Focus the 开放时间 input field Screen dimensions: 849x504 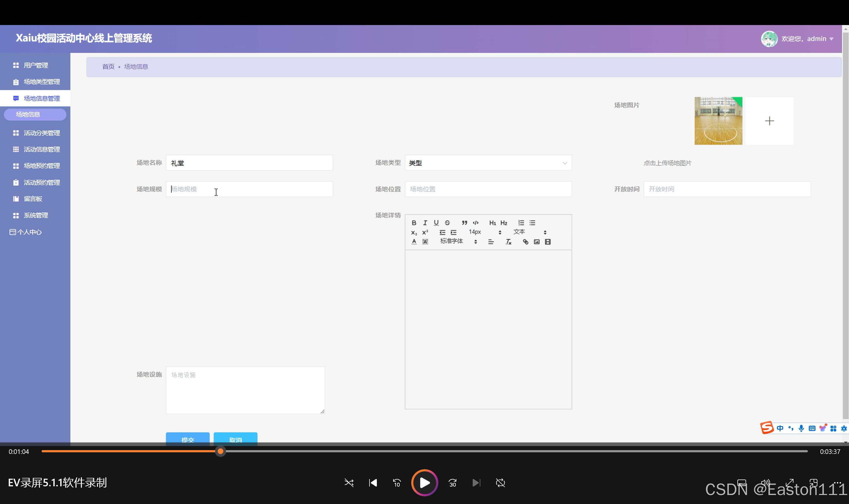727,189
